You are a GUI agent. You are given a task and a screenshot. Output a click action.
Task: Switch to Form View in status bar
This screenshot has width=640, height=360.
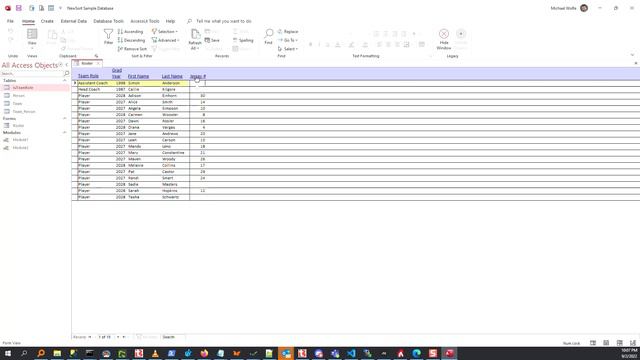pyautogui.click(x=593, y=343)
